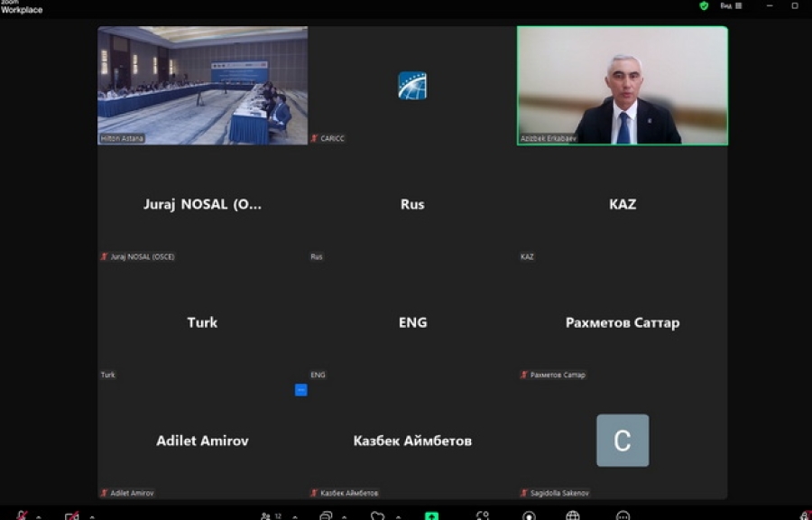Select the Juraj NOSAL participant tile
The height and width of the screenshot is (520, 812).
(x=203, y=204)
